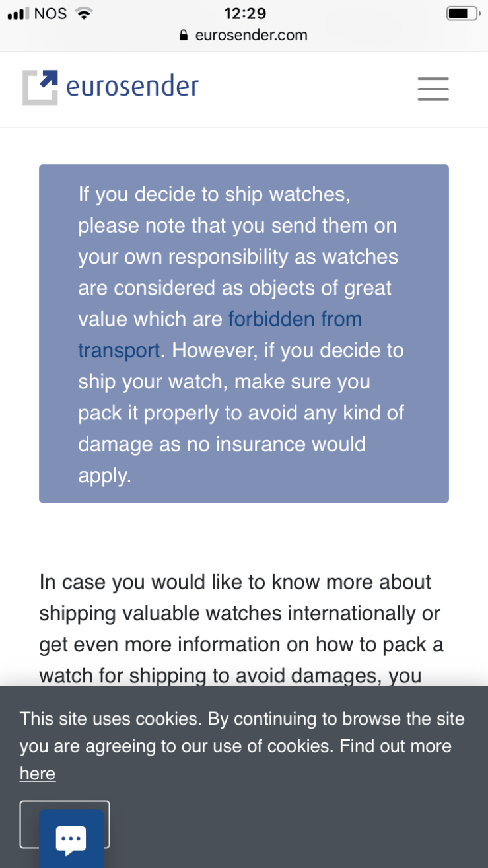
Task: Open the live chat bubble
Action: [x=71, y=840]
